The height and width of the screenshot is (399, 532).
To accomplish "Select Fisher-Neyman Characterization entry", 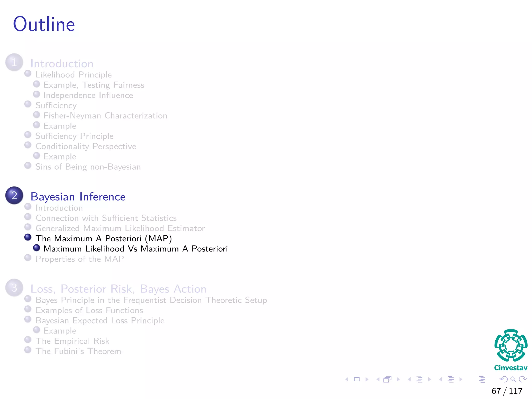I will pos(105,116).
